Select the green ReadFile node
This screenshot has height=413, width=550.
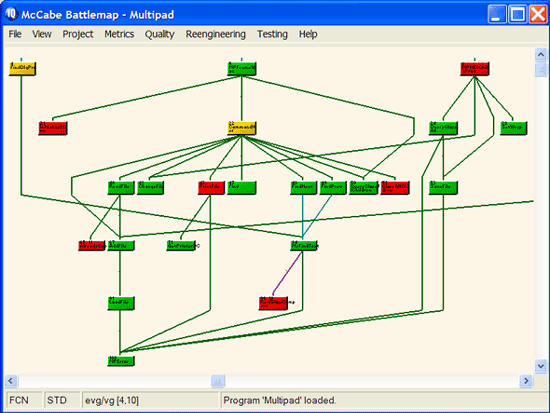coord(121,187)
